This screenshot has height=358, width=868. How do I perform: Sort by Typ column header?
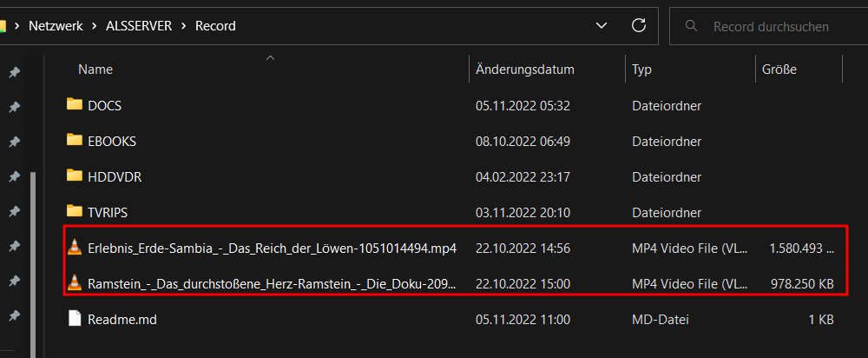pyautogui.click(x=642, y=70)
